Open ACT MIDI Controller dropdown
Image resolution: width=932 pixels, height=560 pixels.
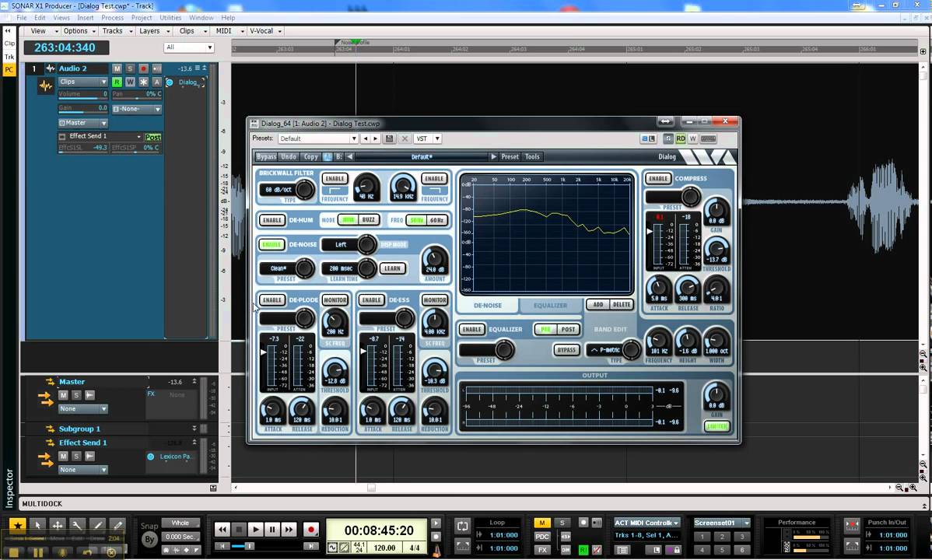646,523
